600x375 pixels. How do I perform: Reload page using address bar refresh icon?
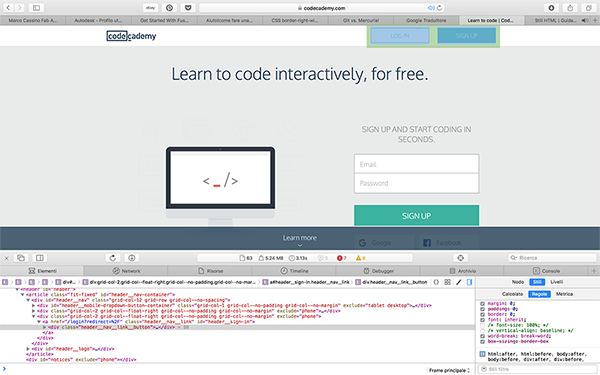[439, 8]
